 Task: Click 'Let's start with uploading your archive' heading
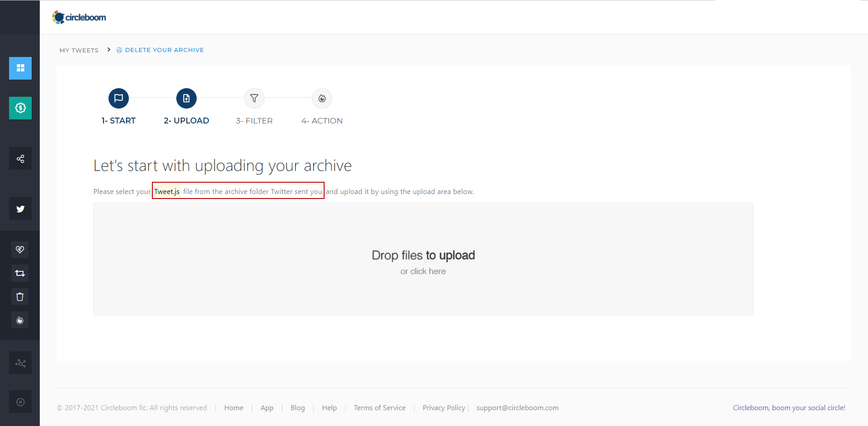(x=222, y=166)
